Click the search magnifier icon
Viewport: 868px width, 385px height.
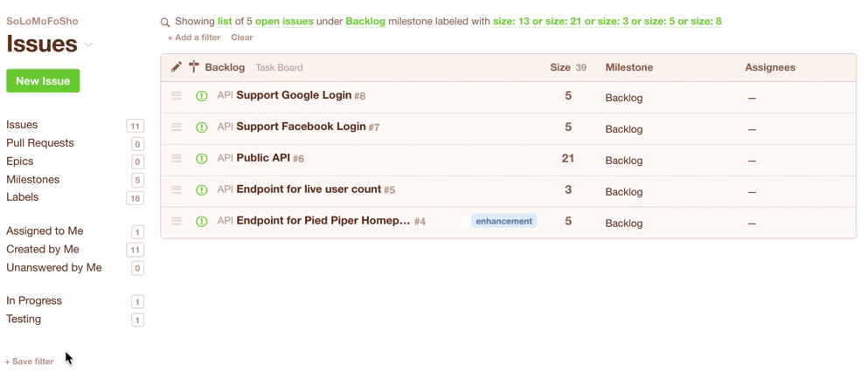pos(165,23)
